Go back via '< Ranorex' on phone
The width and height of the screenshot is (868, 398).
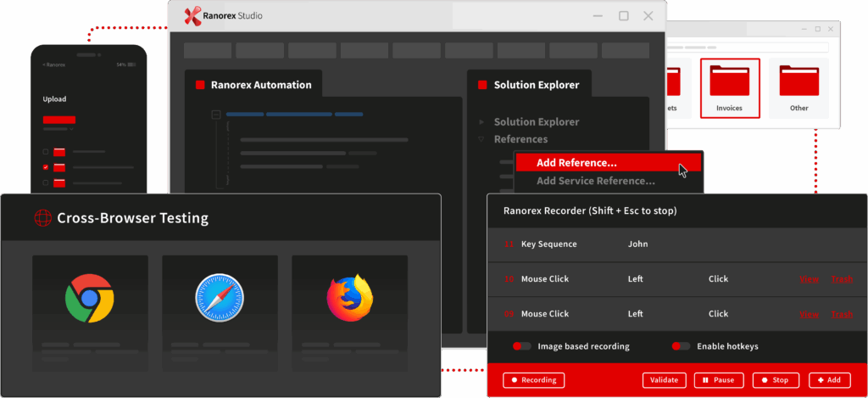(x=53, y=64)
